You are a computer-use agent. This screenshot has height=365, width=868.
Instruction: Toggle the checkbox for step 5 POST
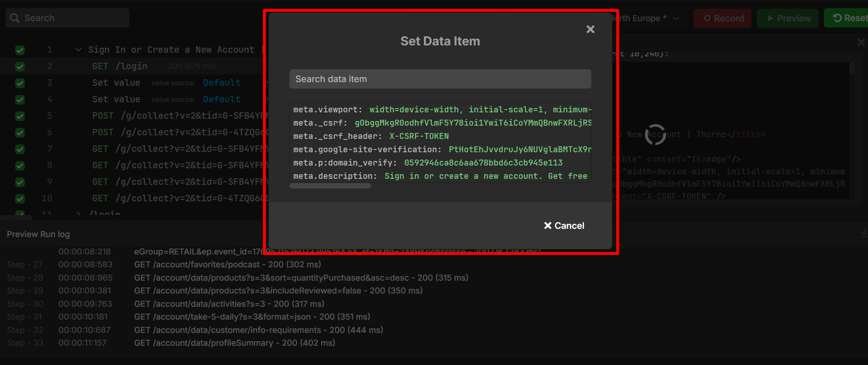tap(20, 116)
